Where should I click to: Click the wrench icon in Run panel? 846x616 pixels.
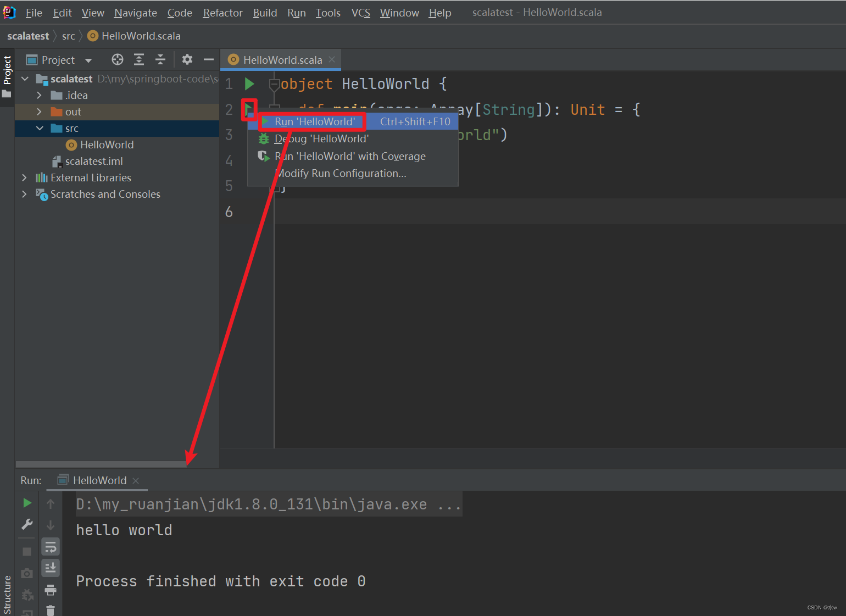click(27, 524)
